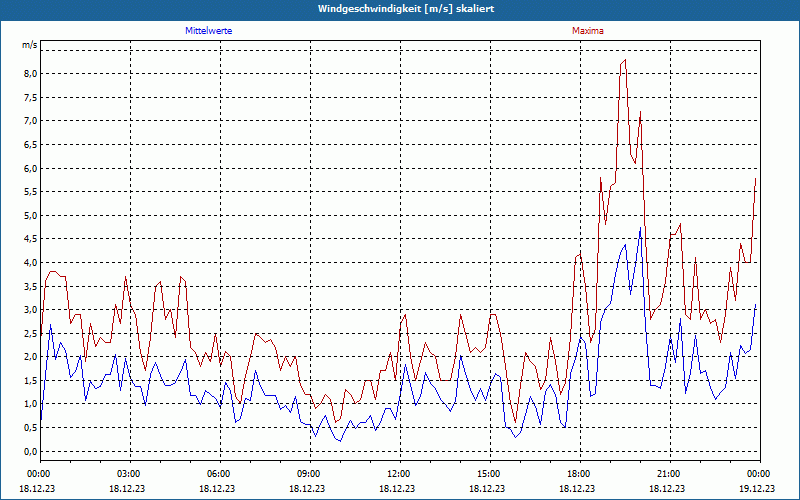Click the 5,5 y-axis value
The image size is (800, 500).
click(31, 192)
